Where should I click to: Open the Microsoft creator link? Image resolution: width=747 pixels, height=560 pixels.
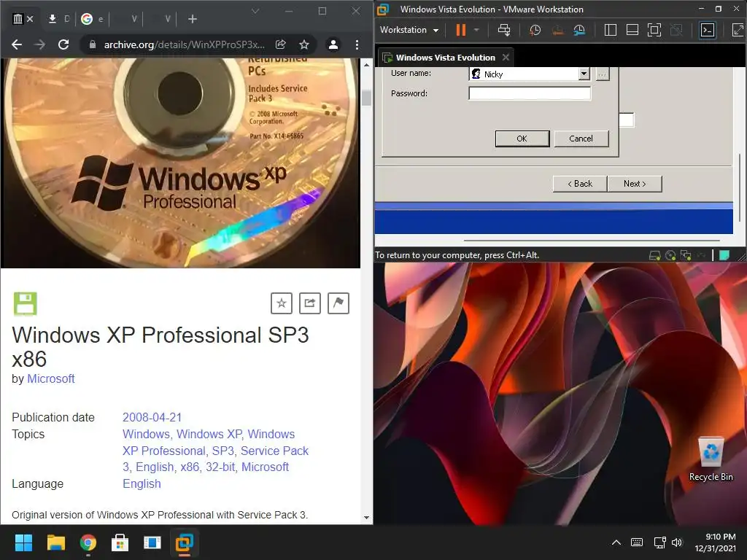tap(51, 378)
